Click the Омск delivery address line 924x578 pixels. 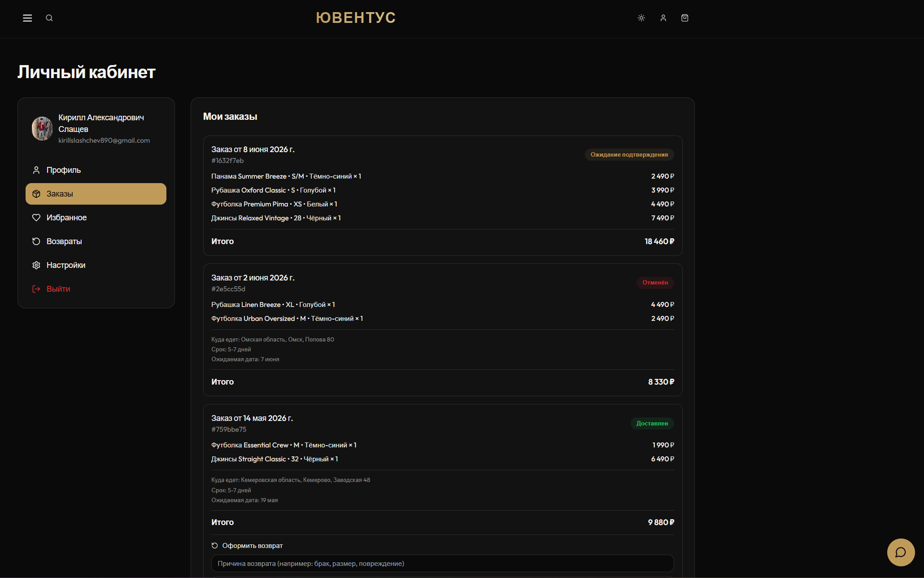(x=273, y=340)
